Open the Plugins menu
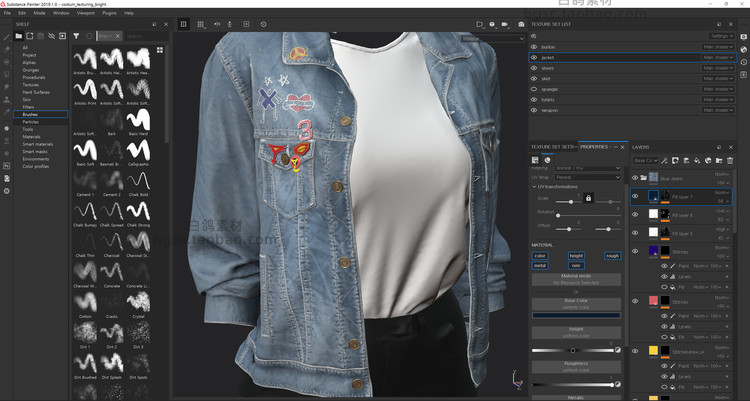This screenshot has width=750, height=401. pyautogui.click(x=109, y=13)
